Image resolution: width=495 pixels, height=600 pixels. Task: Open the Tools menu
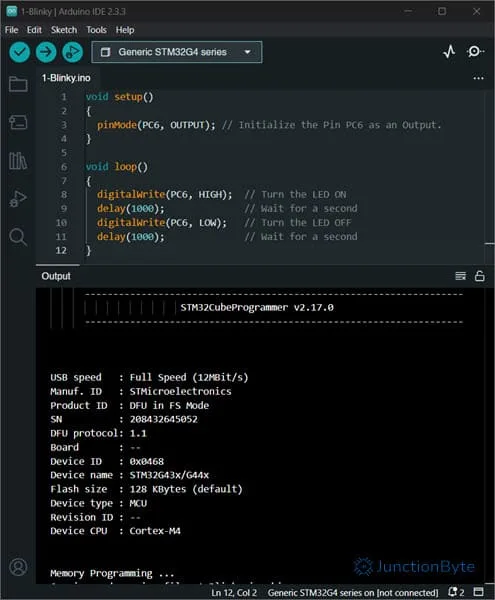coord(96,30)
